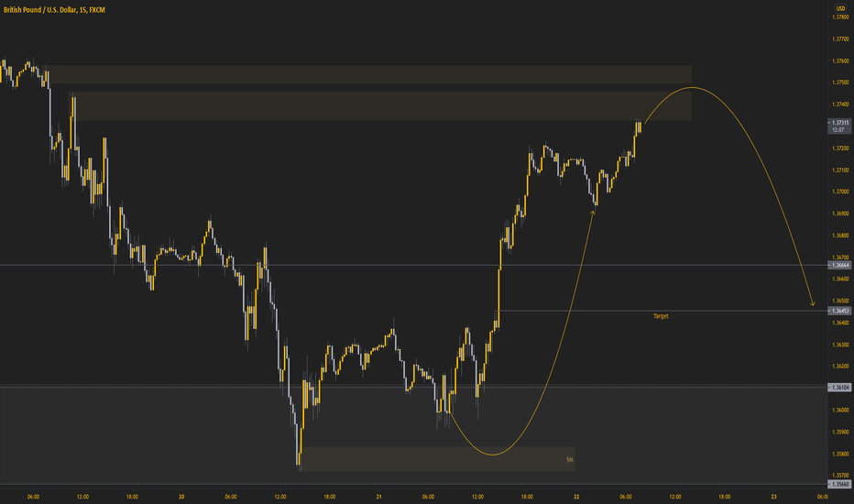Click the 1.35660 price tag at bottom
Viewport: 854px width, 504px height.
pyautogui.click(x=840, y=484)
